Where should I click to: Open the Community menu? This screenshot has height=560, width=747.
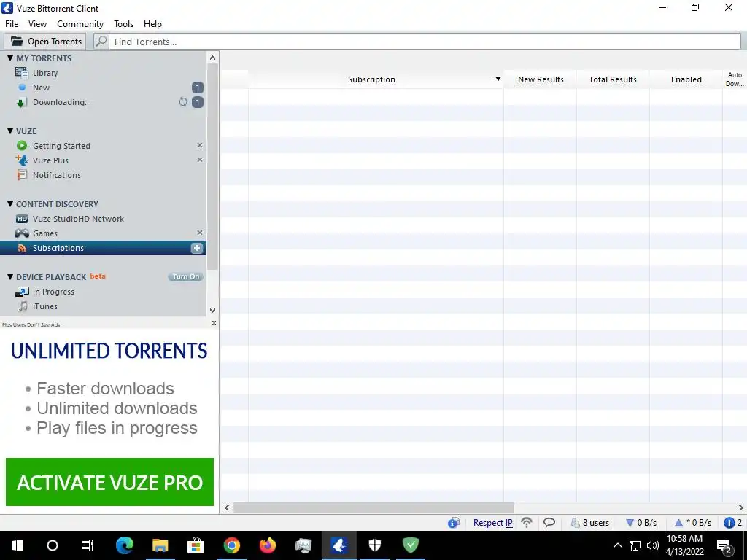tap(80, 24)
